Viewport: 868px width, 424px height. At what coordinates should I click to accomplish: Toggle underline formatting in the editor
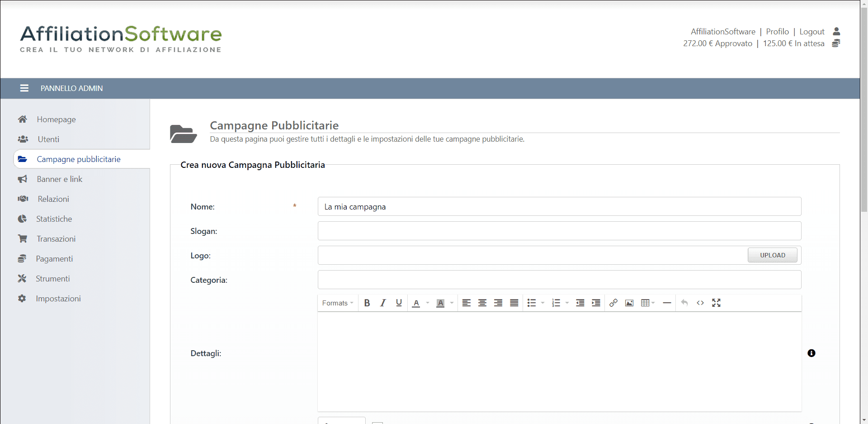399,303
